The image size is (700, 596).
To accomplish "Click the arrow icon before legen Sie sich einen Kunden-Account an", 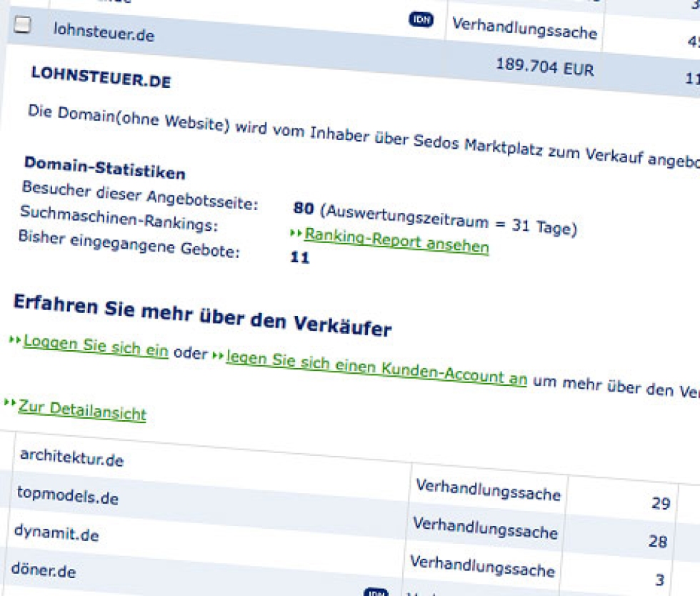I will coord(219,355).
